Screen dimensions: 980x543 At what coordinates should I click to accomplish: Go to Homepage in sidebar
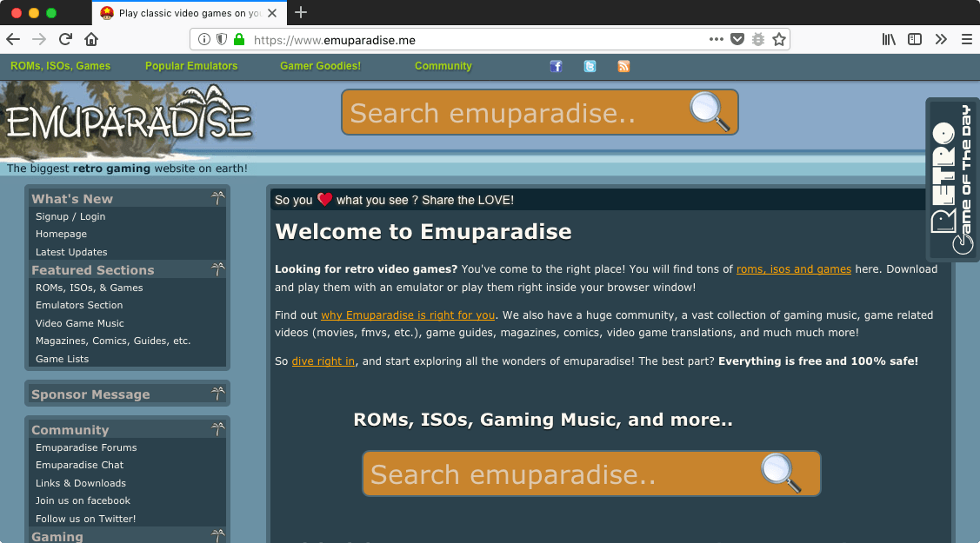point(61,234)
